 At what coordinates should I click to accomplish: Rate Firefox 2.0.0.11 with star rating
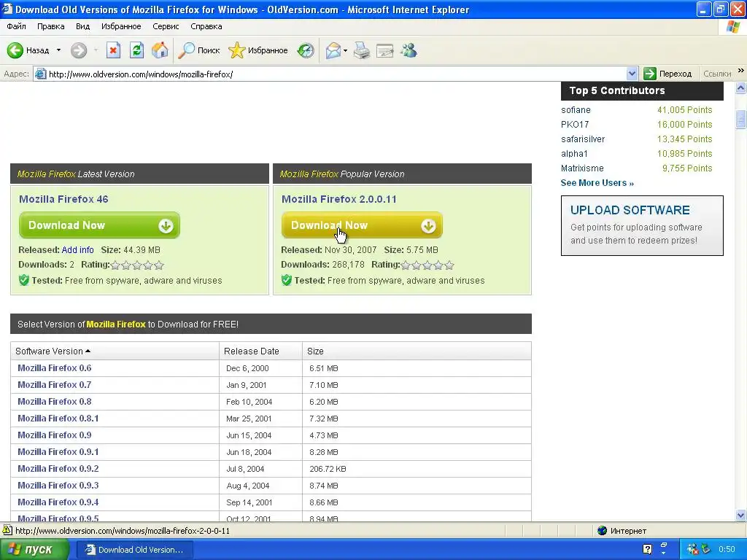[x=427, y=265]
